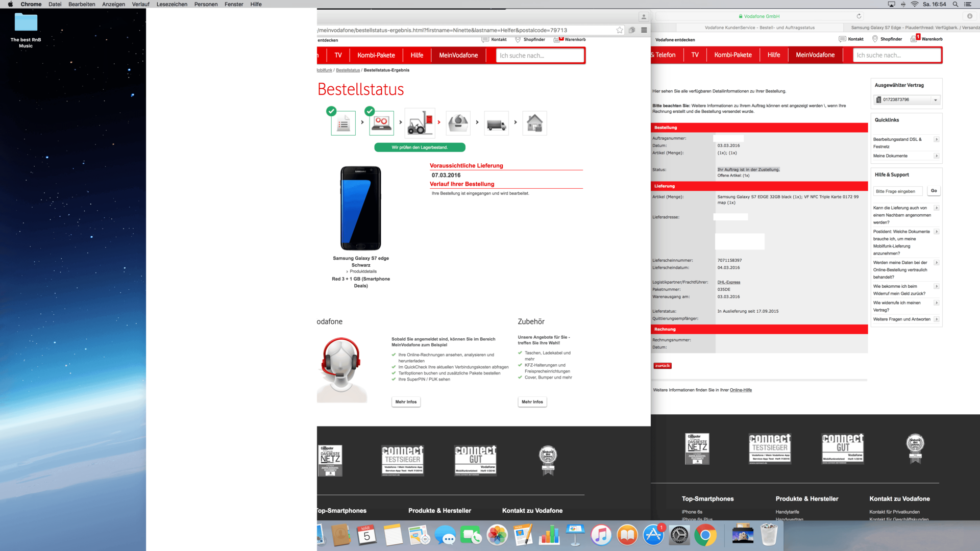Viewport: 980px width, 551px height.
Task: Open the Trash in the dock
Action: (x=769, y=535)
